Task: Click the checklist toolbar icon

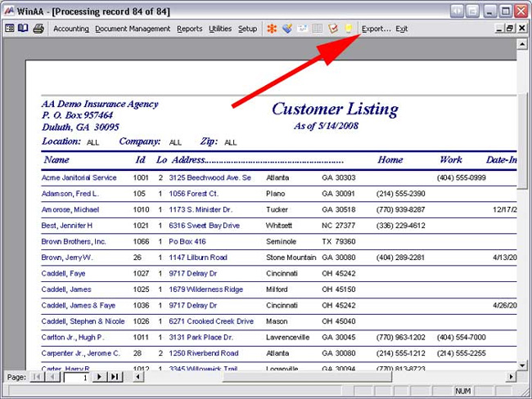Action: (333, 29)
